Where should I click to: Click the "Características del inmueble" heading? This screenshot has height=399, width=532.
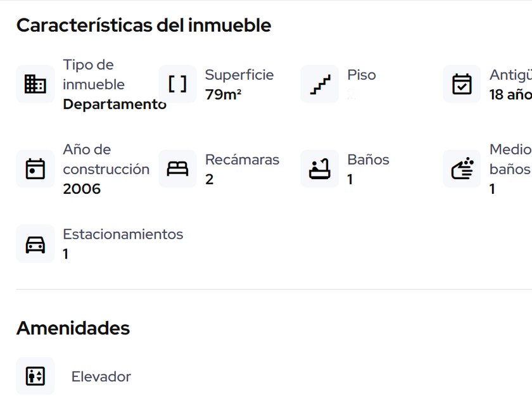point(144,25)
